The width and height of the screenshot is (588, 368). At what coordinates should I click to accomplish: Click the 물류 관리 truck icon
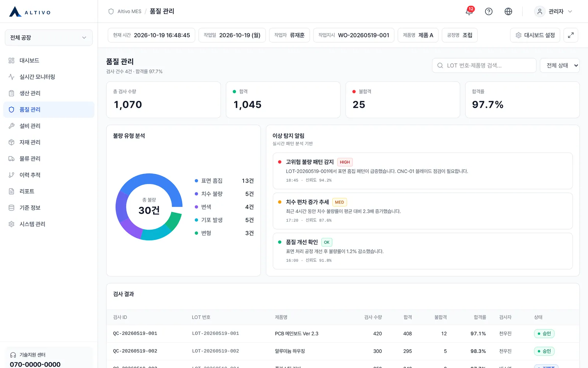pyautogui.click(x=11, y=159)
